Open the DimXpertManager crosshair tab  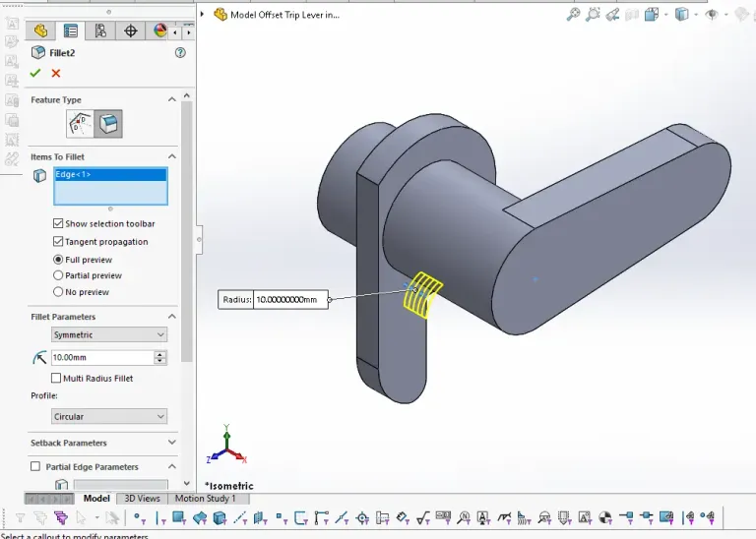pos(130,30)
